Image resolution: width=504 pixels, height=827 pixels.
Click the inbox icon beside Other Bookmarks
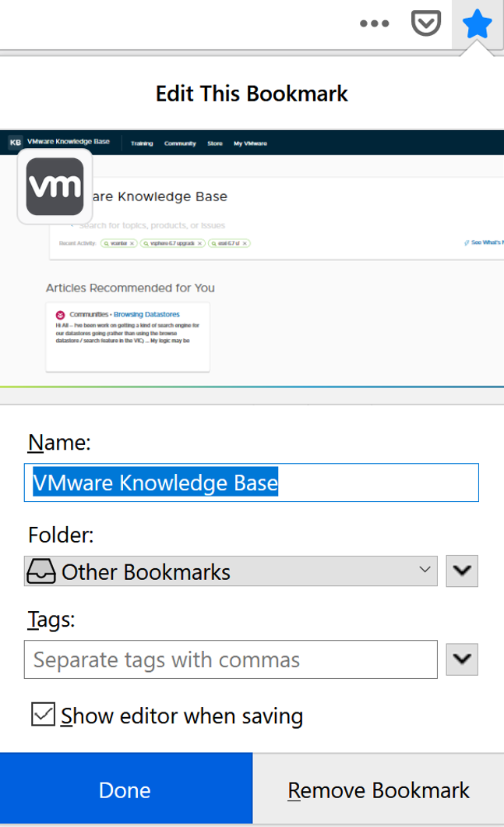click(41, 571)
